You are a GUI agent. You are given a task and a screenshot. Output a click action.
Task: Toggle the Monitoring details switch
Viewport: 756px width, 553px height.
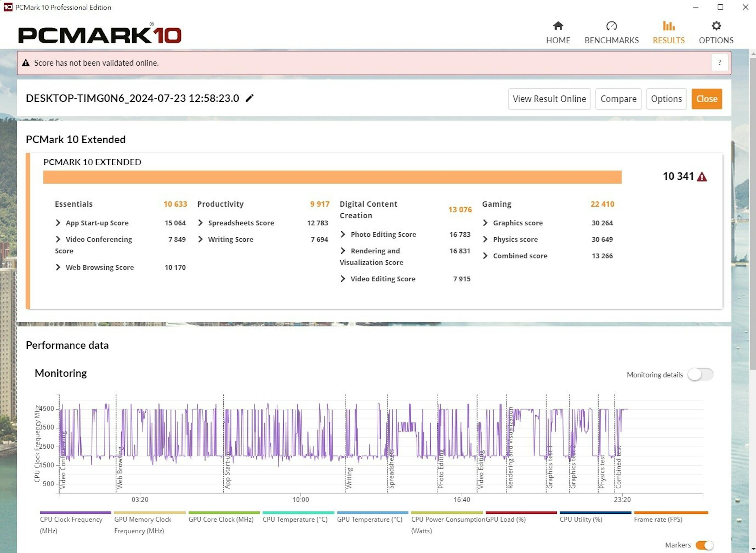[x=700, y=374]
